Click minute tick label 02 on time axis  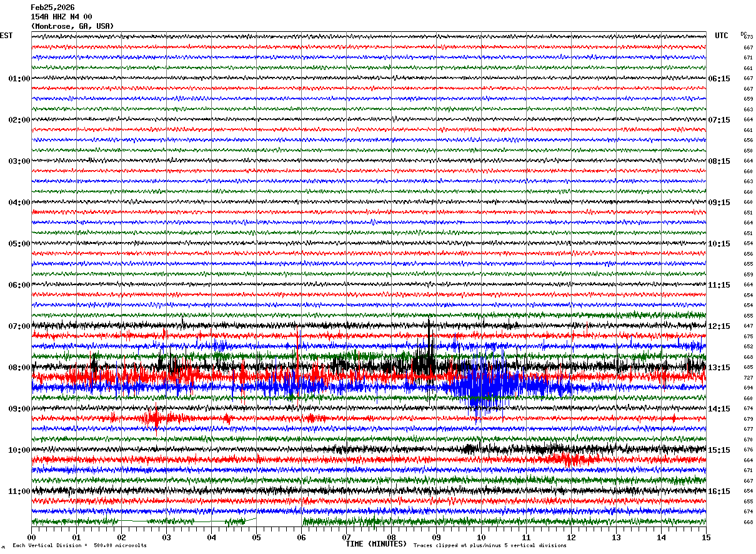click(121, 537)
